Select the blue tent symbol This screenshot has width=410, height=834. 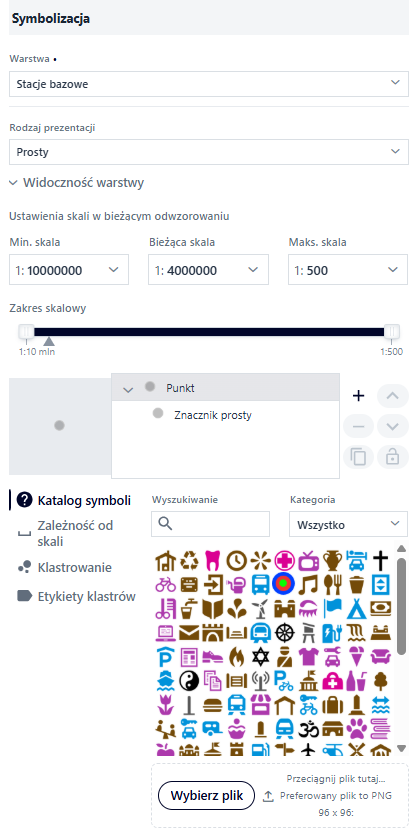[356, 608]
